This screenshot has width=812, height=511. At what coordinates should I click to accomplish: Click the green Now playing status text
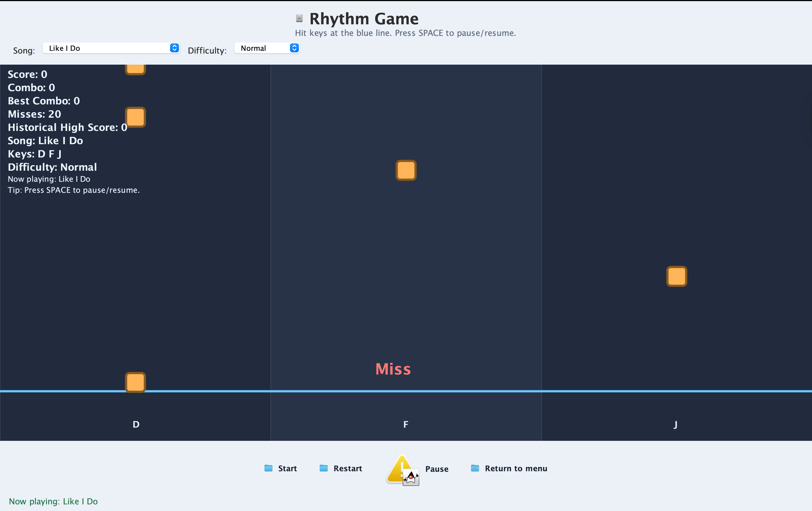(x=53, y=502)
